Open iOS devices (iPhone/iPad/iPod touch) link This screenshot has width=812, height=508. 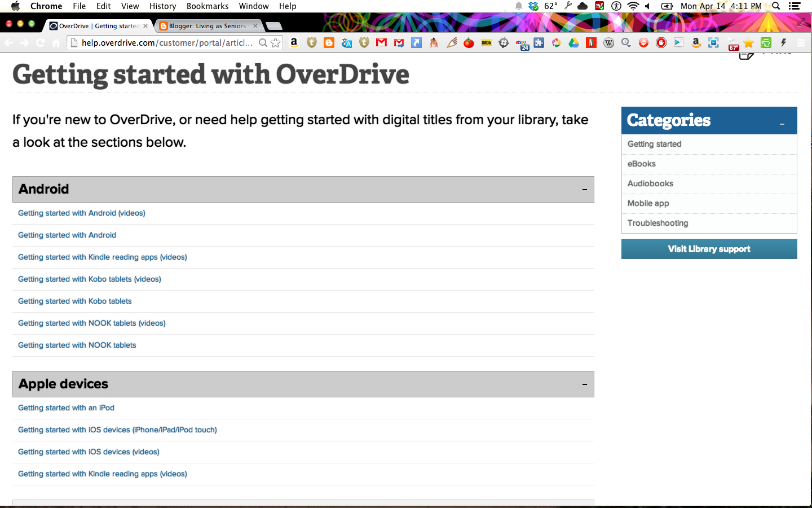click(117, 430)
